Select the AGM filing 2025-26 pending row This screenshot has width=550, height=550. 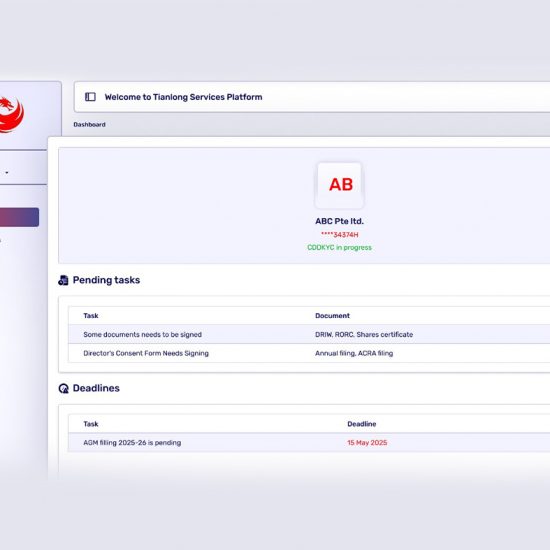(x=309, y=443)
